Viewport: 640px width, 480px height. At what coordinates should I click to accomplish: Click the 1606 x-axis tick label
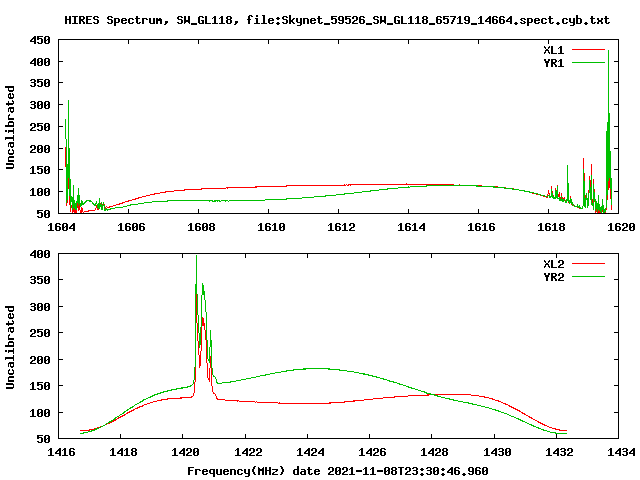(x=131, y=227)
